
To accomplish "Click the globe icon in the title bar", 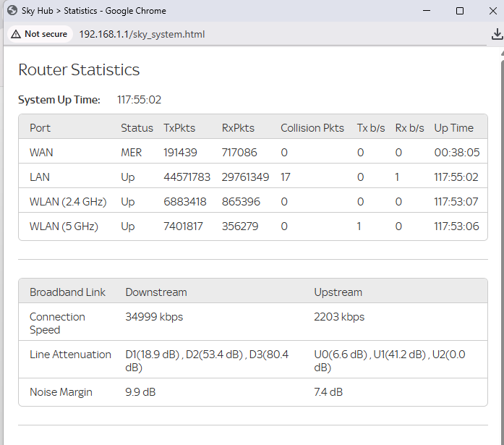I will click(12, 11).
